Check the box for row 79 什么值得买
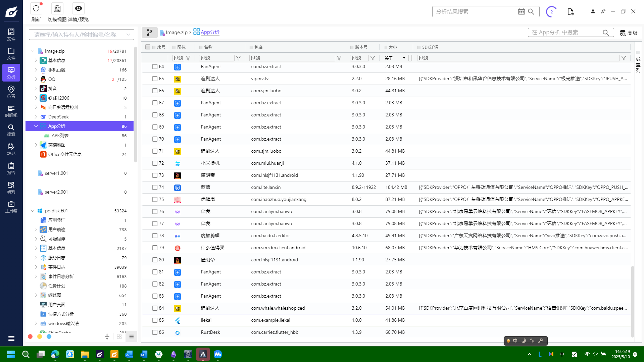The width and height of the screenshot is (644, 362). point(155,248)
